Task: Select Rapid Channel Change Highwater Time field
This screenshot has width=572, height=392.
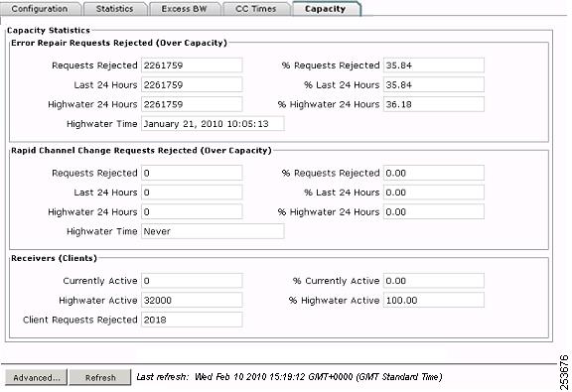Action: (x=213, y=231)
